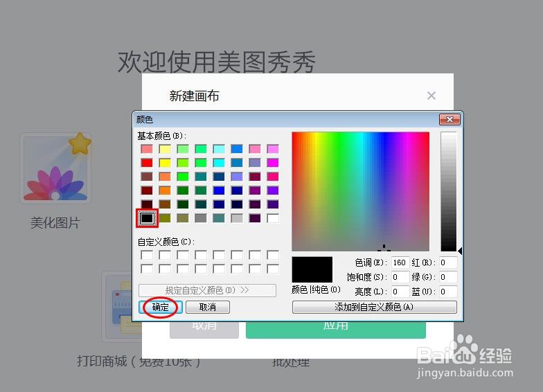This screenshot has height=392, width=543.
Task: Select the black basic color swatch
Action: pyautogui.click(x=147, y=217)
